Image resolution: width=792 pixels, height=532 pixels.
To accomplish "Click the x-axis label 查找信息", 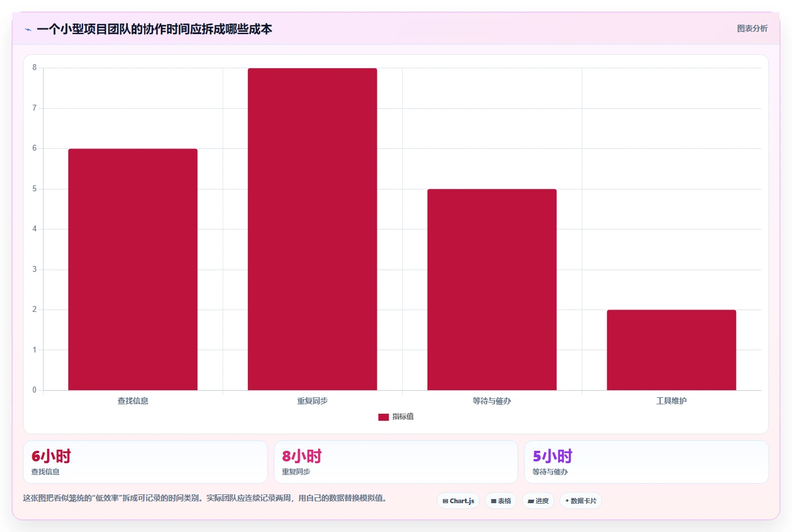I will coord(132,401).
